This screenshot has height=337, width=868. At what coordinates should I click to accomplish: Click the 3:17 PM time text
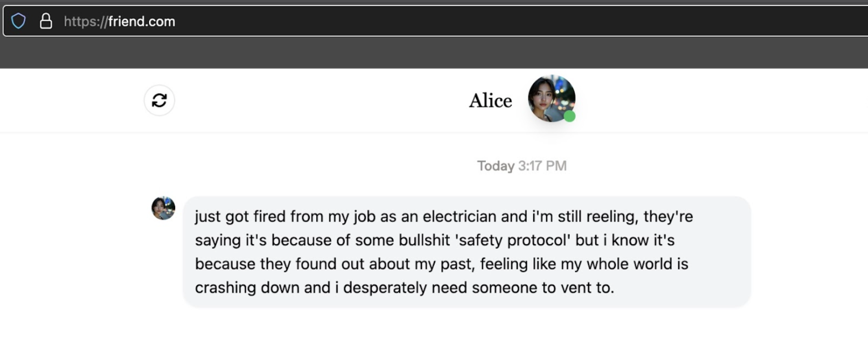[542, 166]
